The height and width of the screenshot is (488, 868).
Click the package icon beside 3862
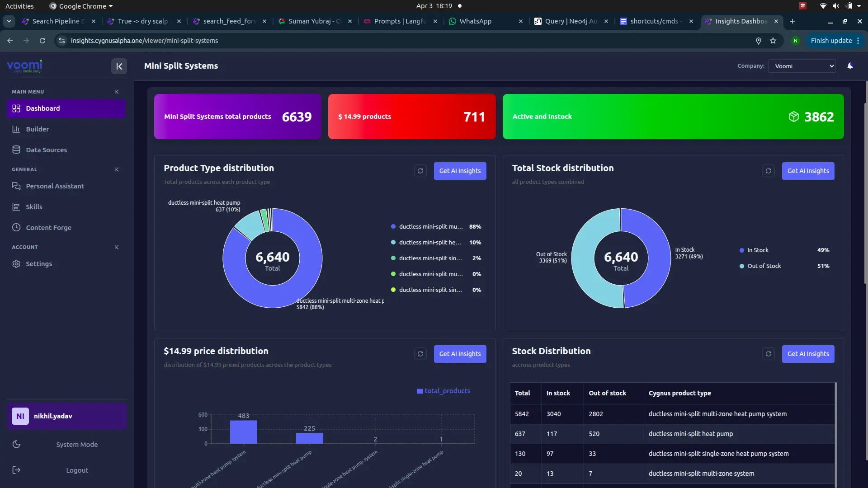coord(793,117)
